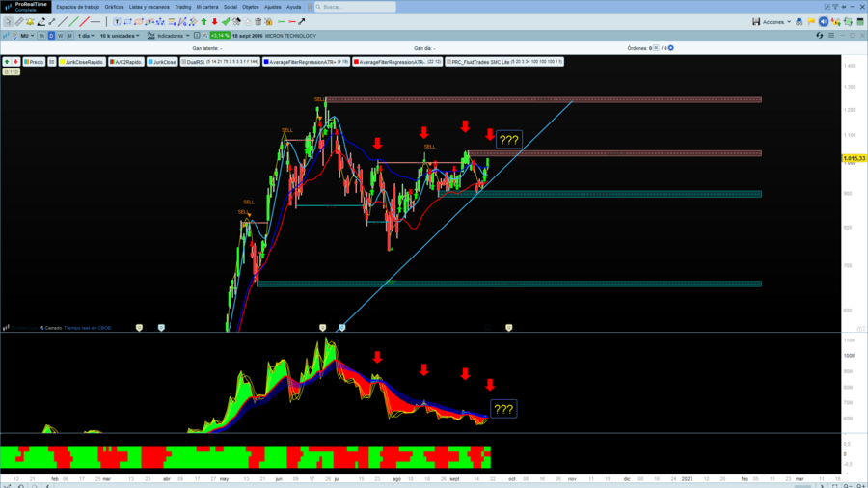Click blue swatch of AverageFilterRegressionATR+
The image size is (868, 488).
coord(266,62)
